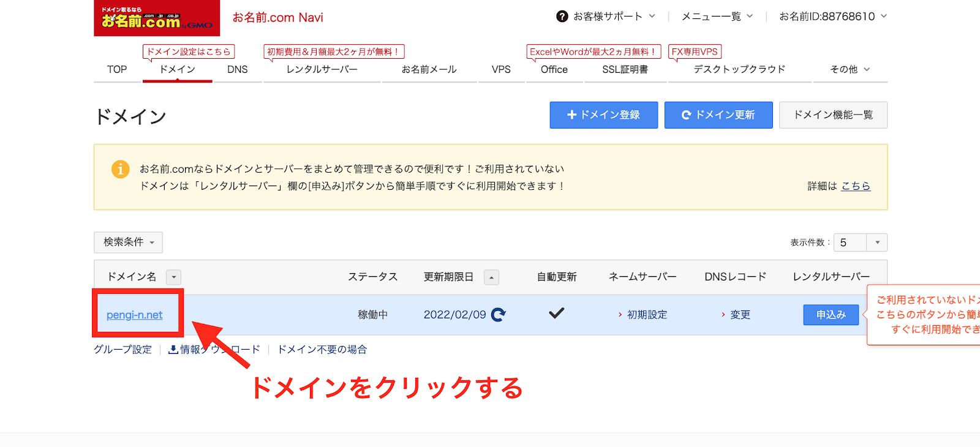This screenshot has height=447, width=980.
Task: Switch to the DNS tab
Action: pos(238,70)
